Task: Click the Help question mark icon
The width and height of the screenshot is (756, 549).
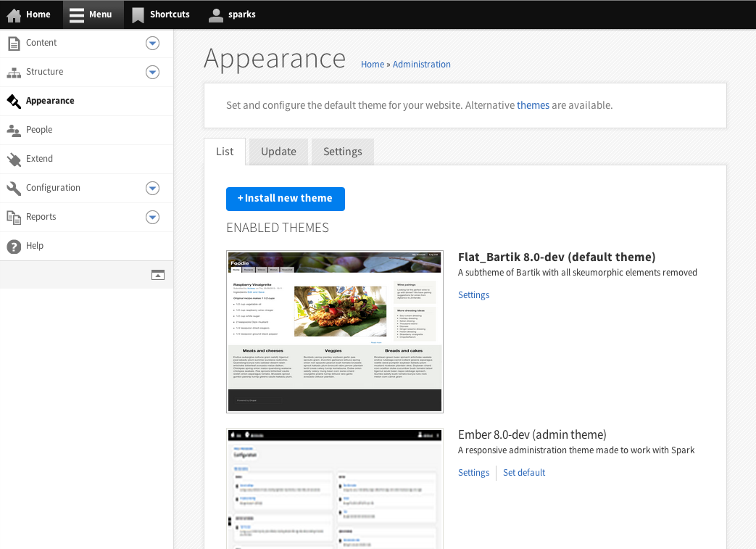Action: [14, 247]
